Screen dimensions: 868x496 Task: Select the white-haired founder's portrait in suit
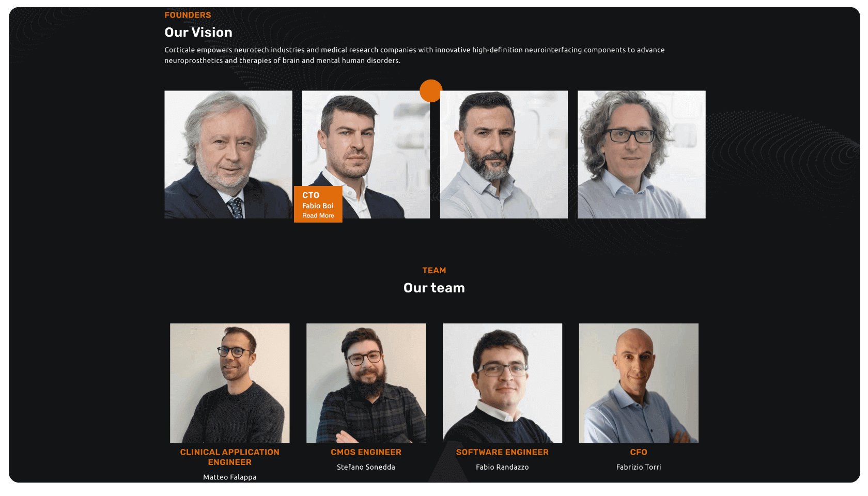coord(228,154)
